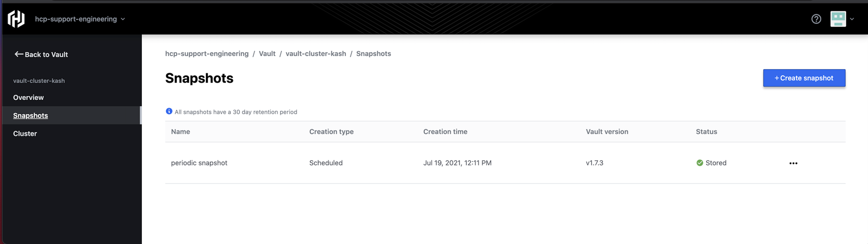Click the HashiCorp logo icon
The image size is (868, 244).
point(16,19)
